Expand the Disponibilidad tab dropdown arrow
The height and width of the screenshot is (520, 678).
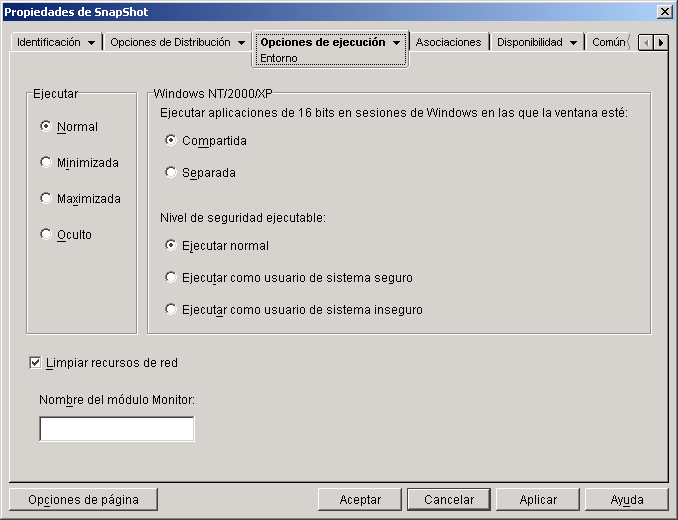coord(573,43)
